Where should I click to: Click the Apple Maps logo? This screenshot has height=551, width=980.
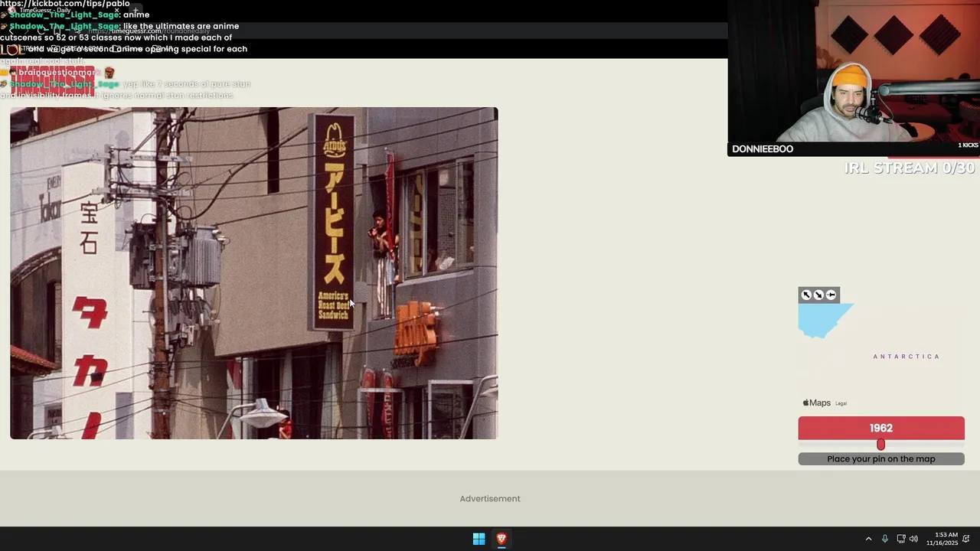[816, 403]
